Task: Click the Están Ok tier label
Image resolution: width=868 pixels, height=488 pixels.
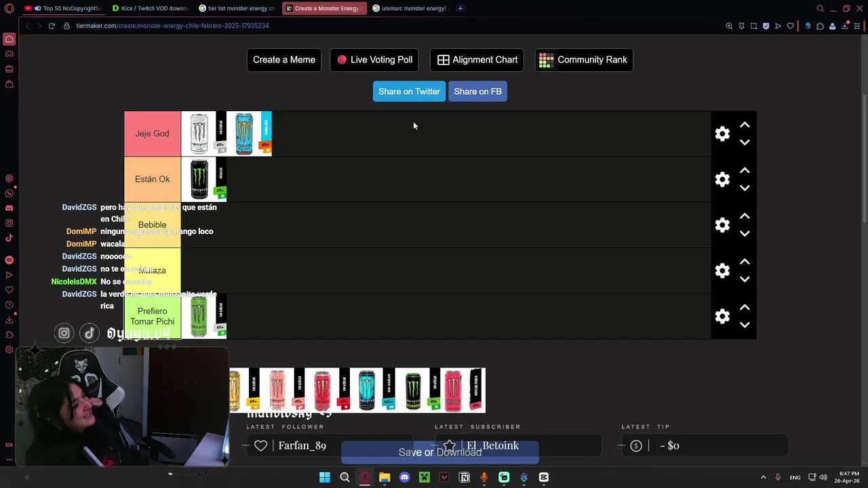Action: 152,179
